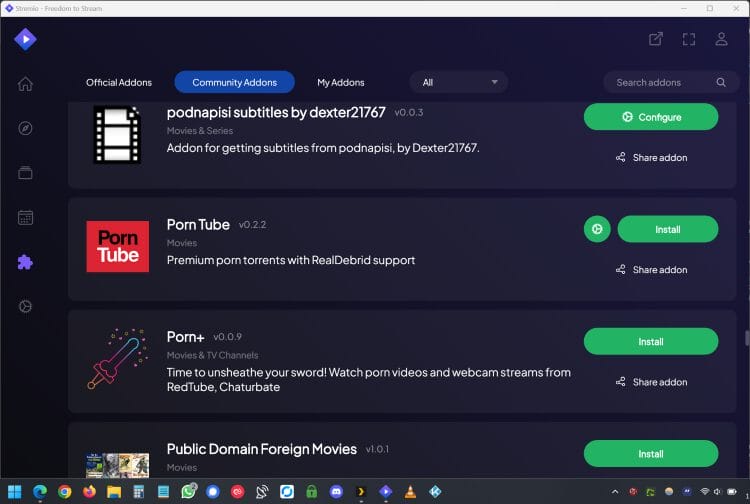Click the round gear icon beside Install
Viewport: 750px width, 504px height.
pyautogui.click(x=597, y=229)
